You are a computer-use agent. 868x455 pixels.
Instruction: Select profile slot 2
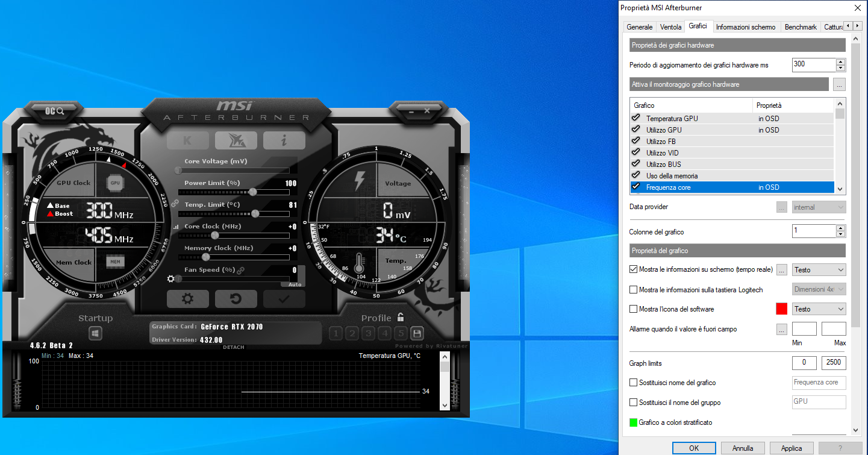pyautogui.click(x=352, y=333)
